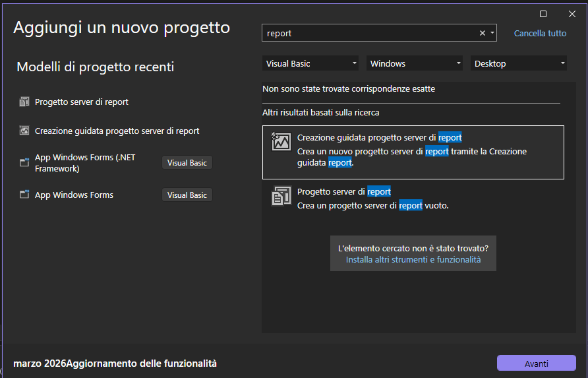Select Progetto server di report result item

point(413,198)
